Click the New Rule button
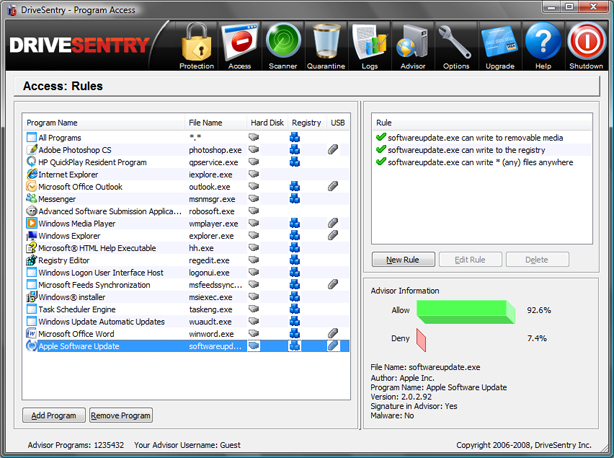 [x=403, y=260]
